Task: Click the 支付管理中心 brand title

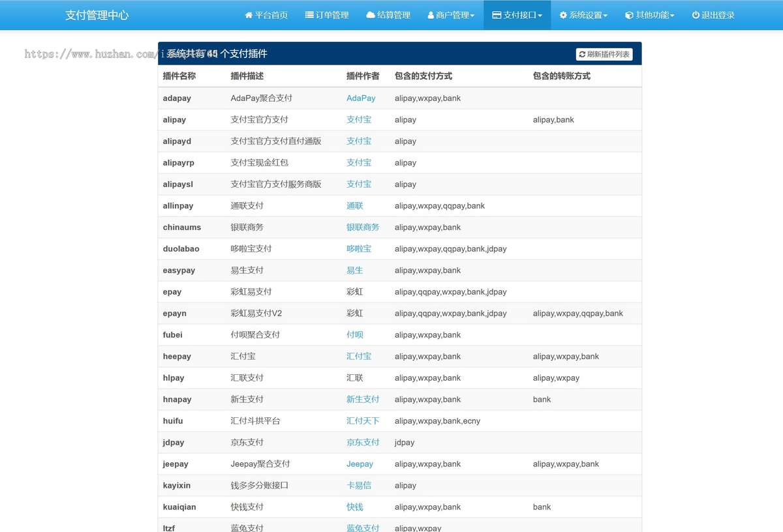Action: (x=97, y=15)
